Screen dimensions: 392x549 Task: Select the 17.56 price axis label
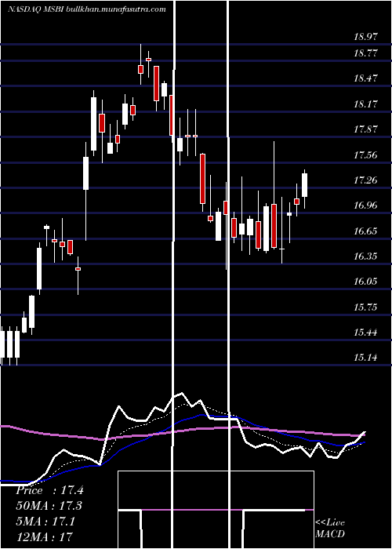366,155
